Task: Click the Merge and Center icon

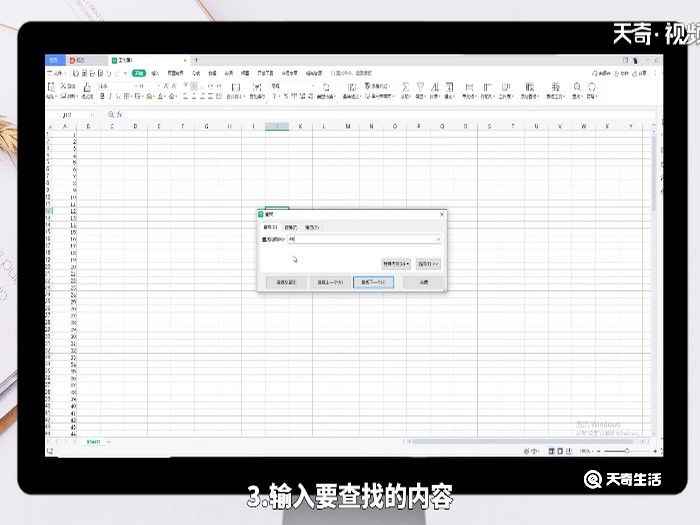Action: coord(235,87)
